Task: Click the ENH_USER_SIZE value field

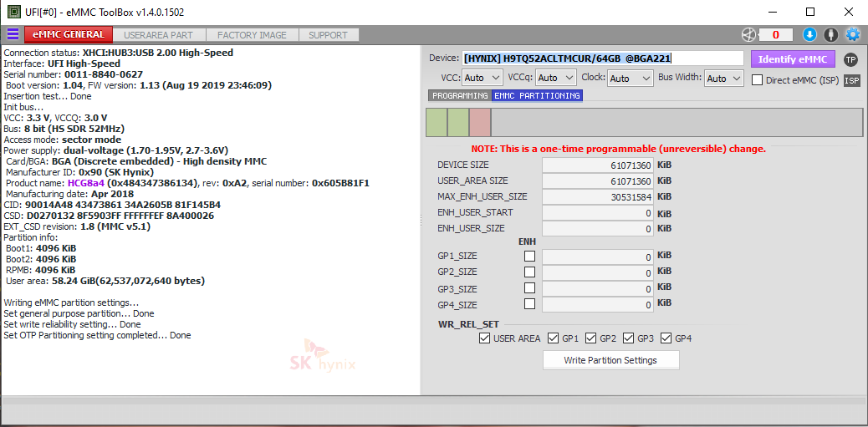Action: pos(598,228)
